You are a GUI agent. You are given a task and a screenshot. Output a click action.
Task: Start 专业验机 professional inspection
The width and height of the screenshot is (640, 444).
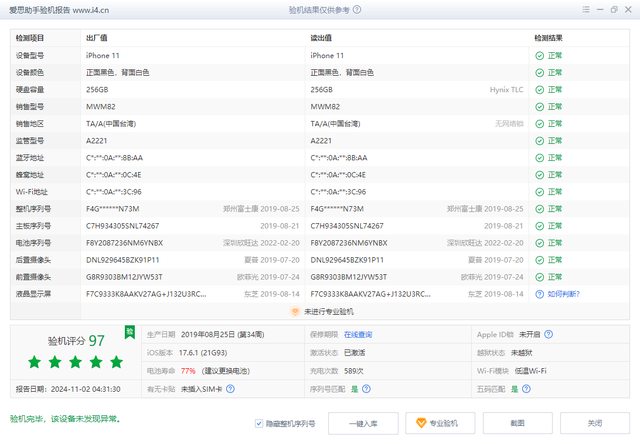point(437,423)
